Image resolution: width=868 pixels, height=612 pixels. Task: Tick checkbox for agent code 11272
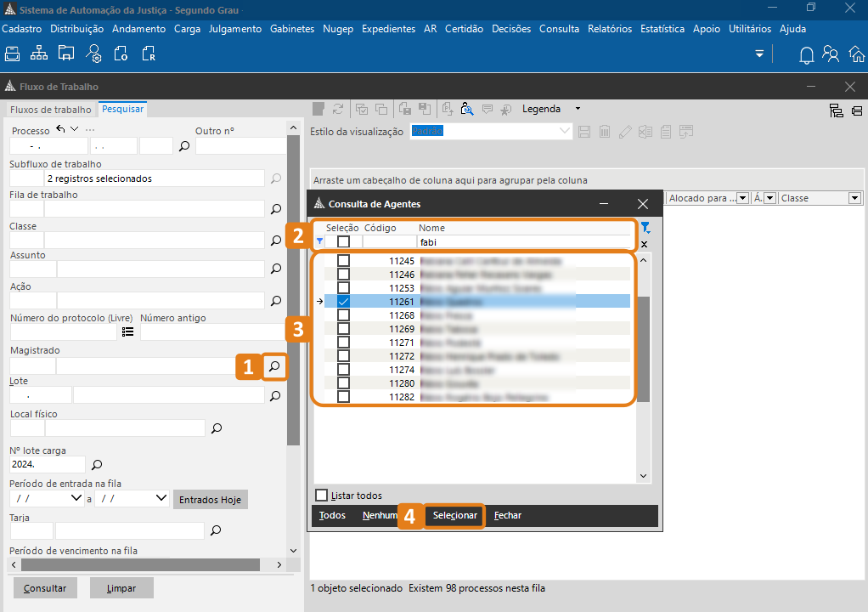coord(344,355)
